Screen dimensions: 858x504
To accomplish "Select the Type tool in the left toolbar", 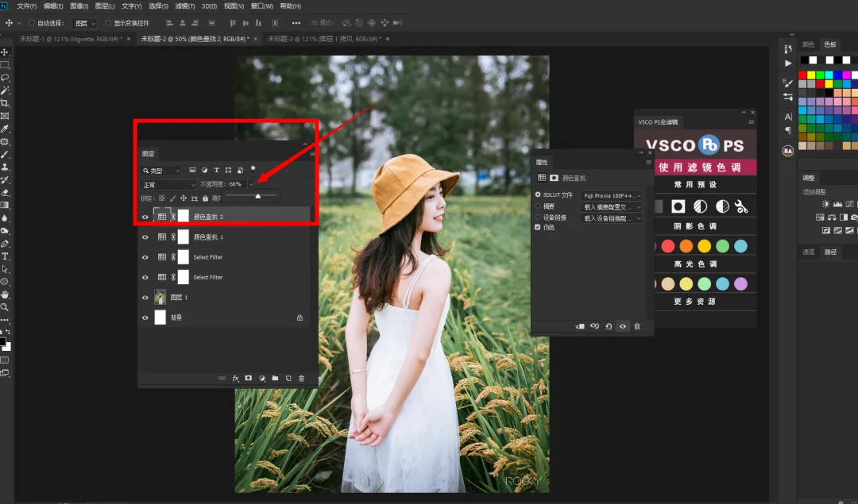I will pos(5,256).
